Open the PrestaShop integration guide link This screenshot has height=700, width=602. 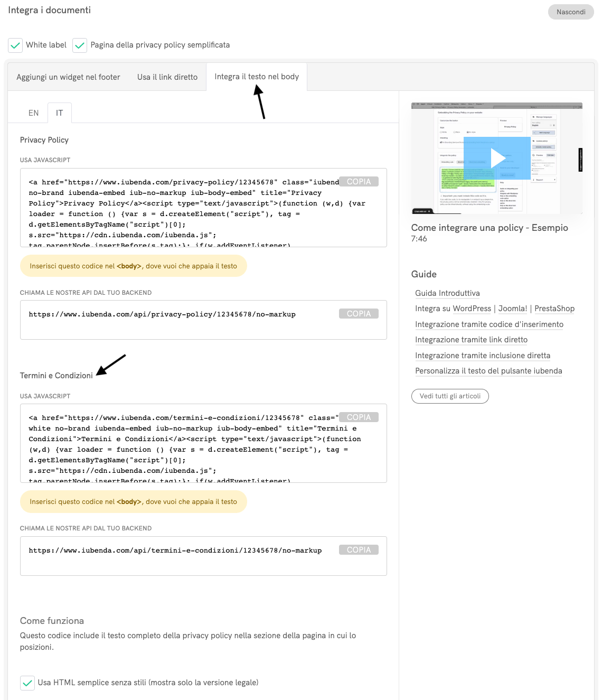click(554, 309)
